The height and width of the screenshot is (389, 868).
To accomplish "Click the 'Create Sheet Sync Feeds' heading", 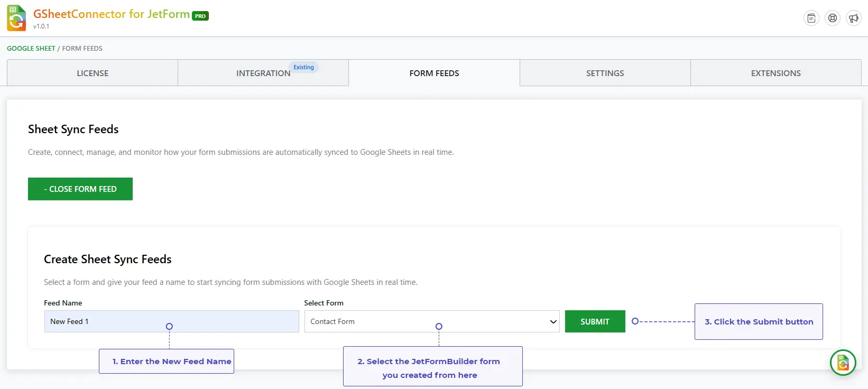I will coord(108,259).
